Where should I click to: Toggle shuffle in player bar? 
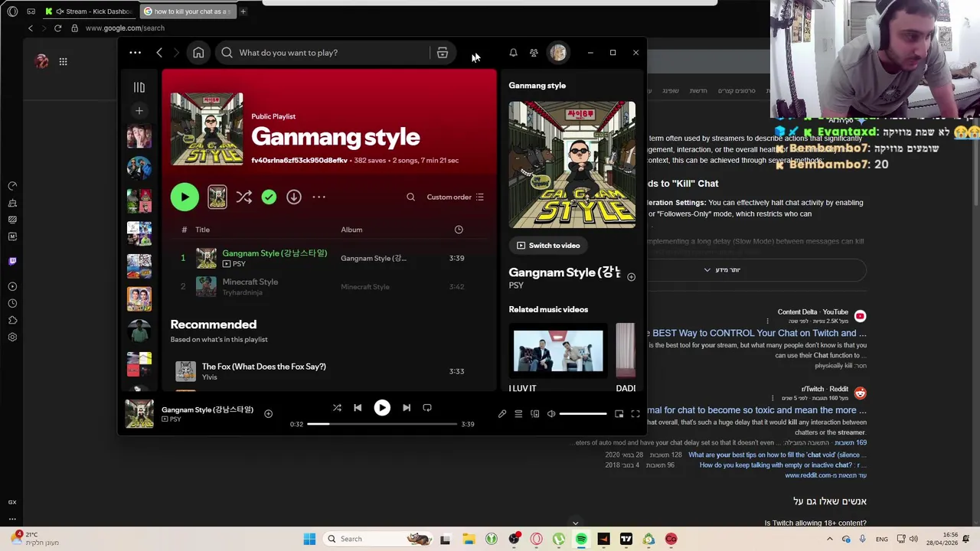coord(337,408)
